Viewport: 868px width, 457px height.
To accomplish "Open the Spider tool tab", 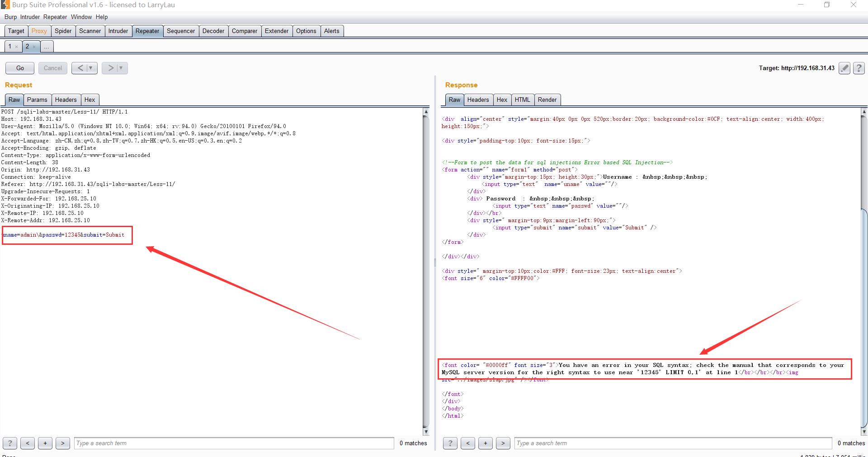I will (x=63, y=31).
